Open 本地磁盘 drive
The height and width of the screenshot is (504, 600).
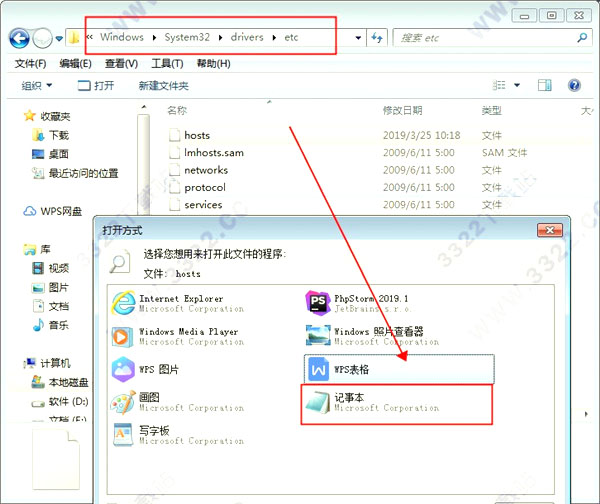pyautogui.click(x=60, y=382)
